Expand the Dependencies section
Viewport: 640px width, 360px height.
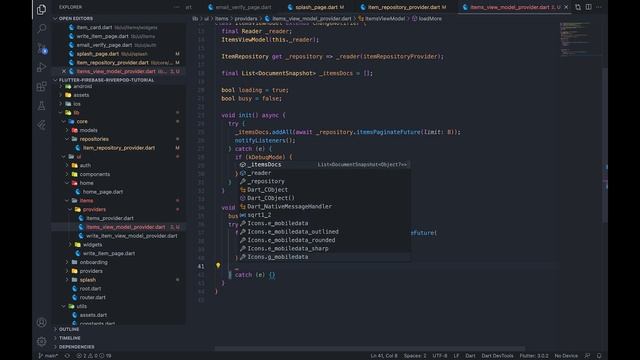coord(77,347)
